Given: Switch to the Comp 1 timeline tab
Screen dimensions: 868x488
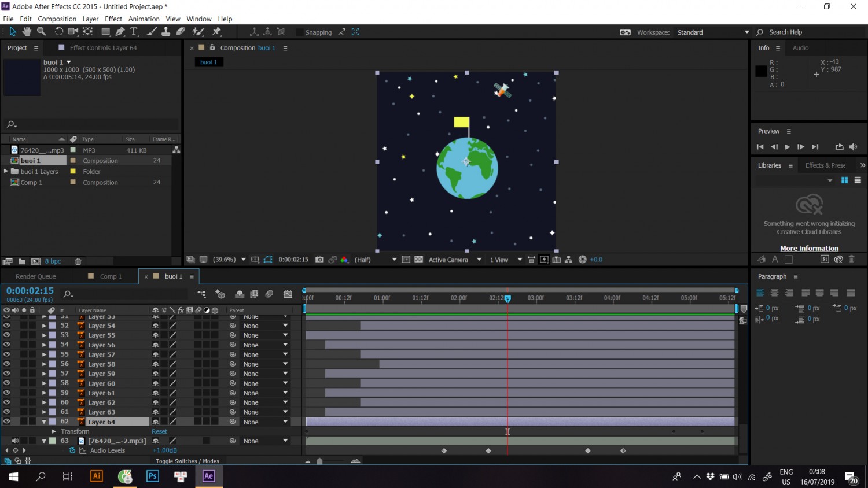Looking at the screenshot, I should 111,276.
